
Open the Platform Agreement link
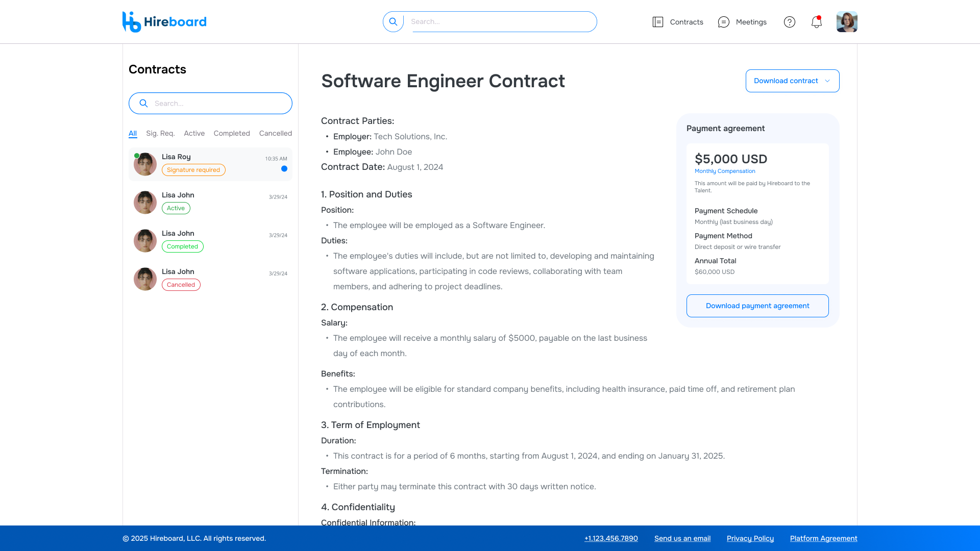(823, 539)
